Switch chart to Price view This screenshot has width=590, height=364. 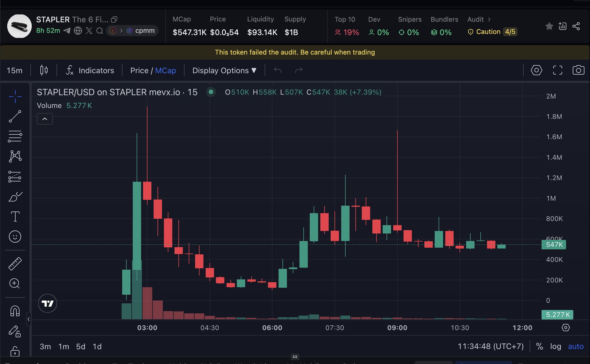(139, 70)
